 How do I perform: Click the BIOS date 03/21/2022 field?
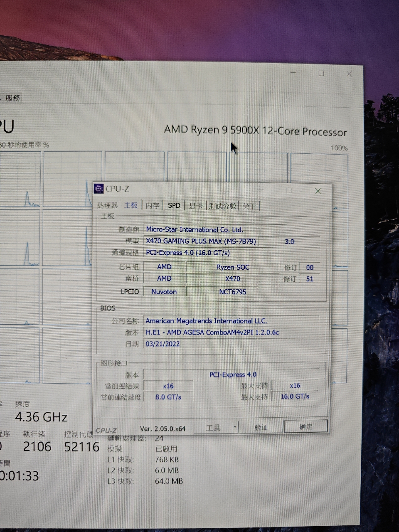(x=232, y=344)
